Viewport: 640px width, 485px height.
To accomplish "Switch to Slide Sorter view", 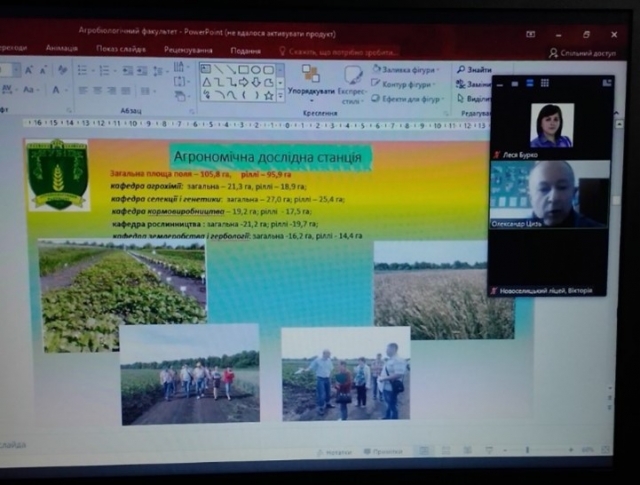I will pyautogui.click(x=446, y=450).
